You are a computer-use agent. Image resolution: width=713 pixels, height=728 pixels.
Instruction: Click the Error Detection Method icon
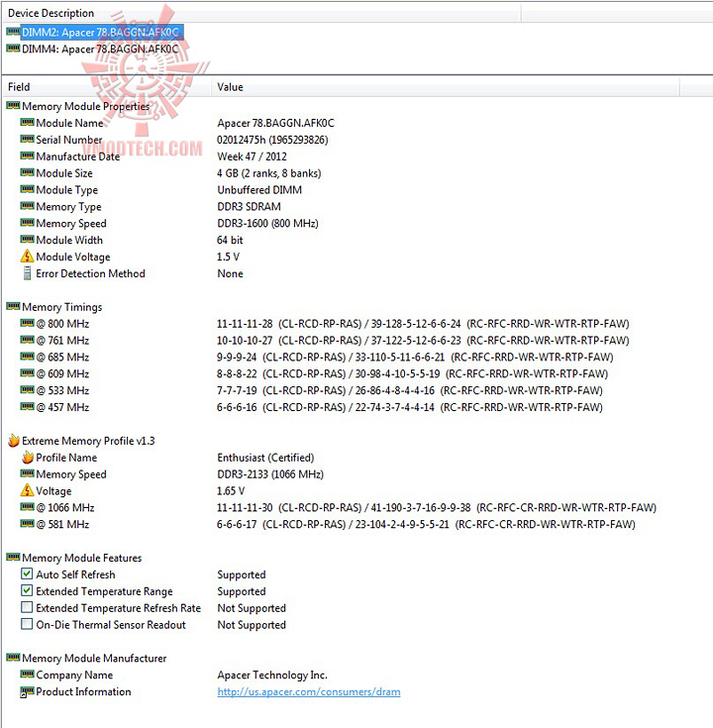(28, 273)
